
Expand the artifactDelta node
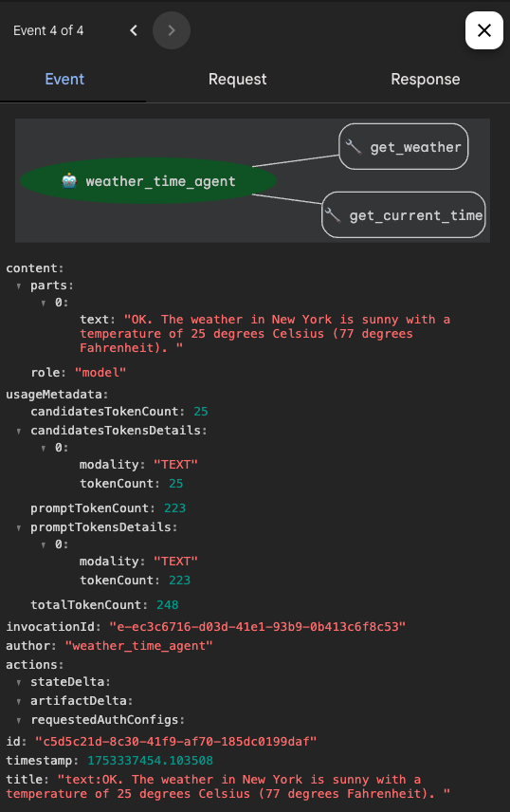click(19, 701)
